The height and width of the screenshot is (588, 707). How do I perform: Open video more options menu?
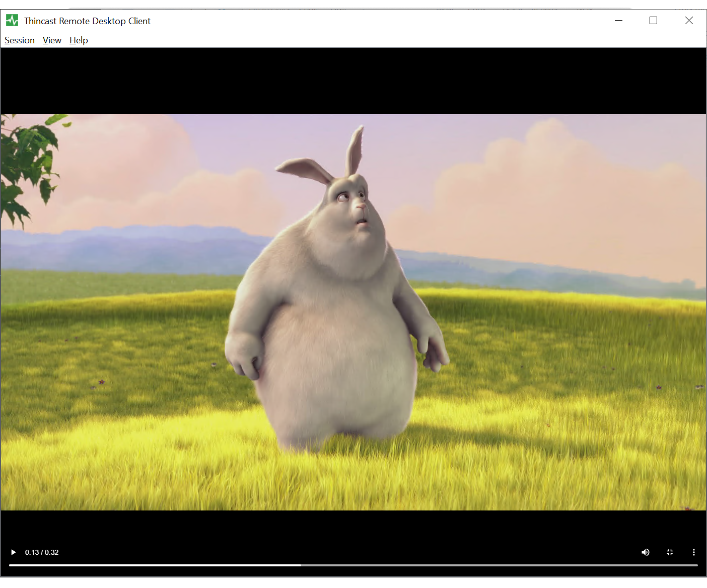pos(694,552)
